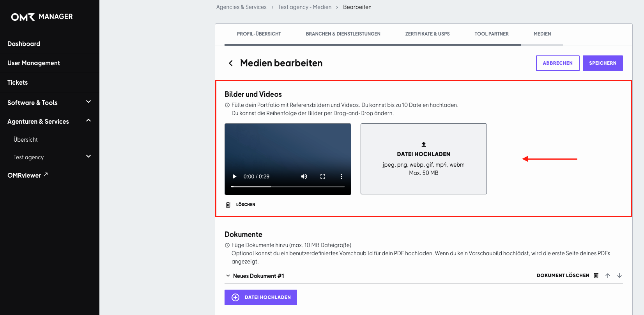Click the info icon under Dokumente

[227, 245]
